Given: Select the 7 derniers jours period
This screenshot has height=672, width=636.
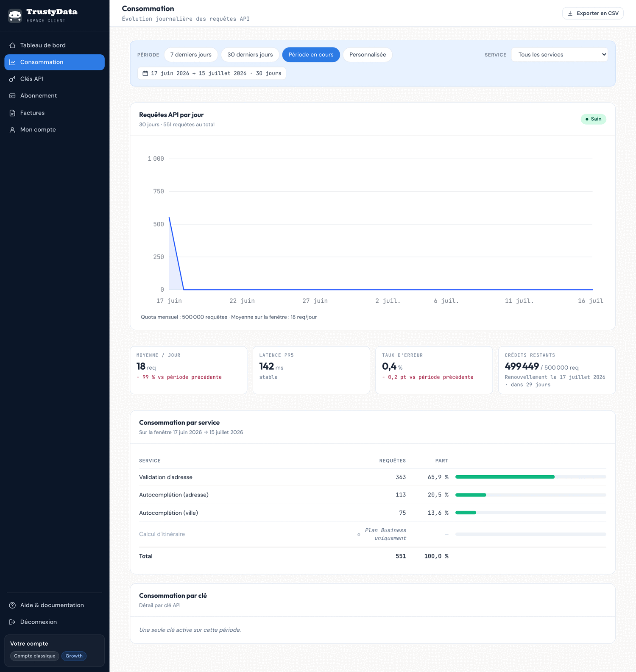Looking at the screenshot, I should point(191,55).
